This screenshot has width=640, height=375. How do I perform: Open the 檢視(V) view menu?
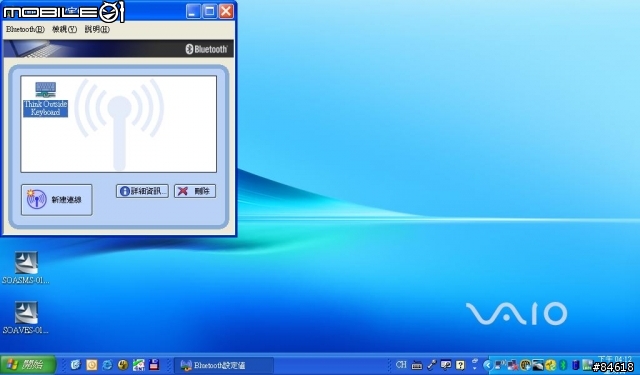[x=64, y=29]
